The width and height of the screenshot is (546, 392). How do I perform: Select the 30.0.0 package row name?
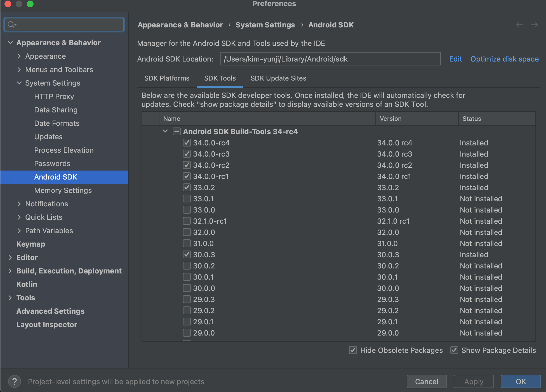click(204, 288)
